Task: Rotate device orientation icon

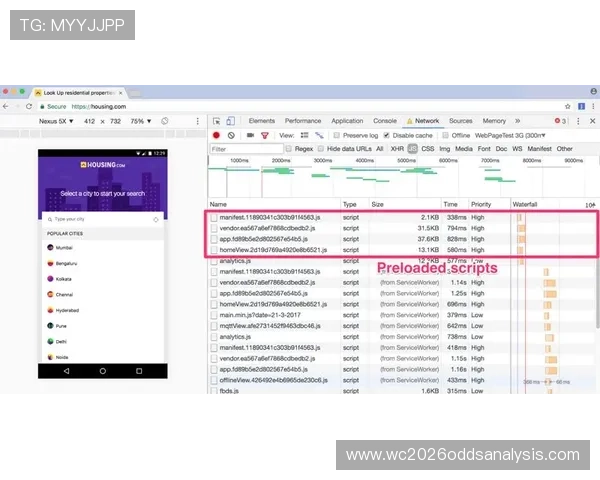Action: pos(165,121)
